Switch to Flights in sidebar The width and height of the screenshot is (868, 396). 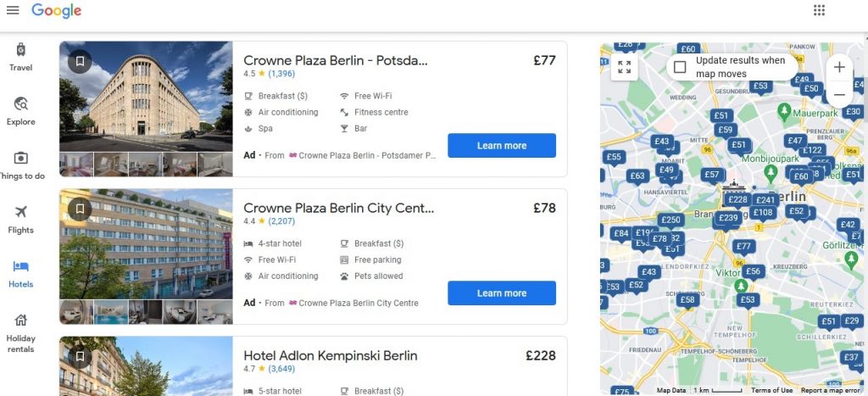21,219
